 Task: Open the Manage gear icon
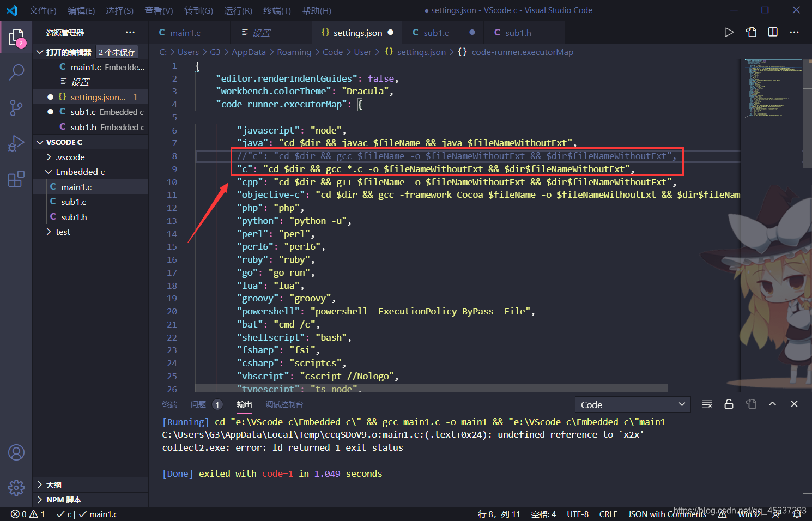(16, 487)
